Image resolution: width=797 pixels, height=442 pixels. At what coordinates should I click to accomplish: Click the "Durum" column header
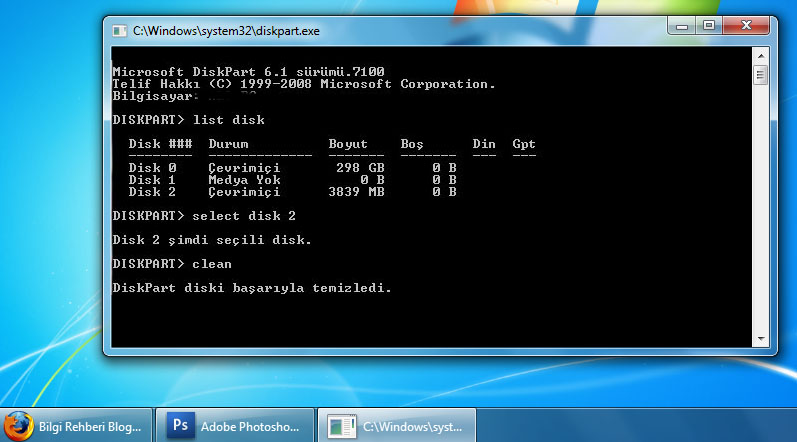click(x=228, y=144)
